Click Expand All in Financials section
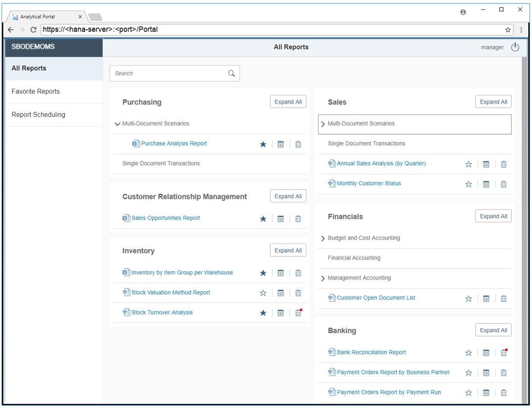This screenshot has height=408, width=532. (x=494, y=216)
